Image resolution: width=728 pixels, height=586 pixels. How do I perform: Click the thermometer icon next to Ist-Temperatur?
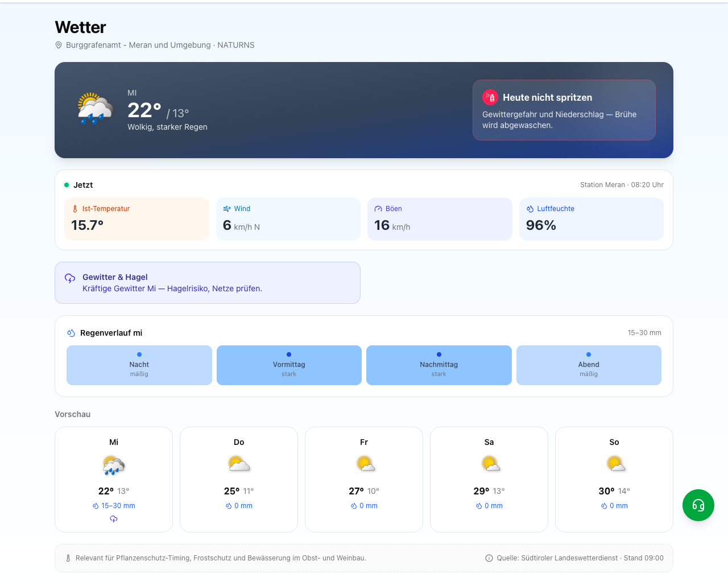point(75,209)
